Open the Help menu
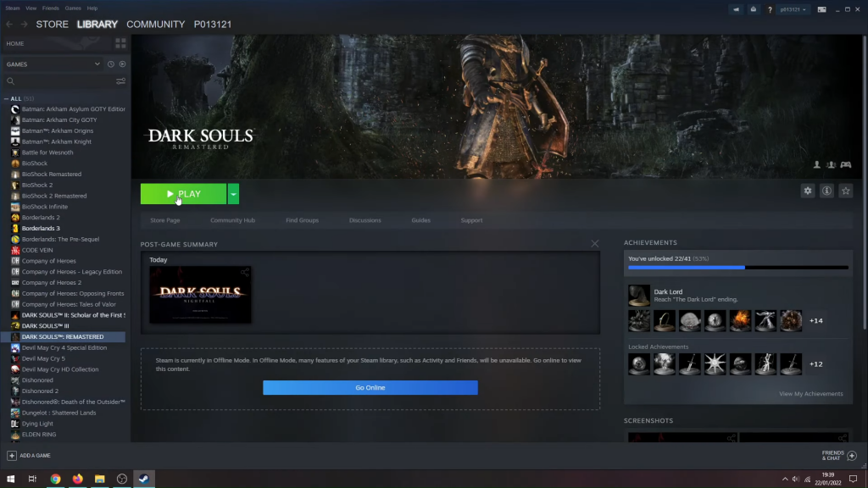Viewport: 868px width, 488px height. [92, 8]
